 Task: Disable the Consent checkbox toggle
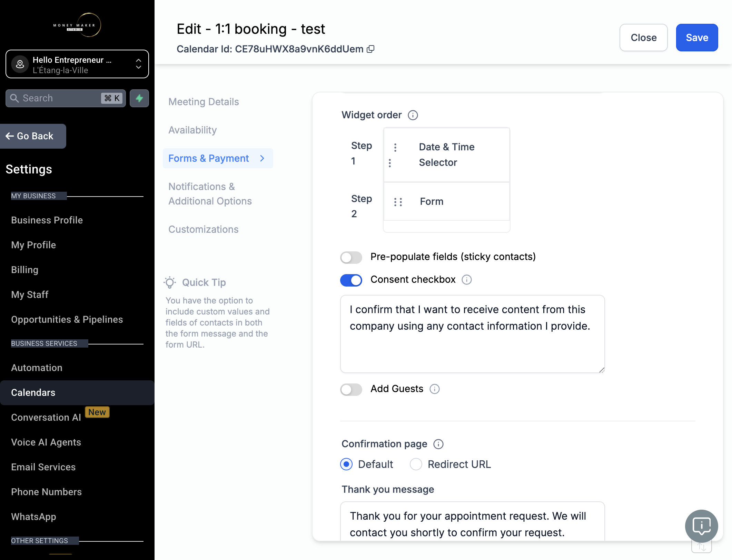click(x=351, y=280)
